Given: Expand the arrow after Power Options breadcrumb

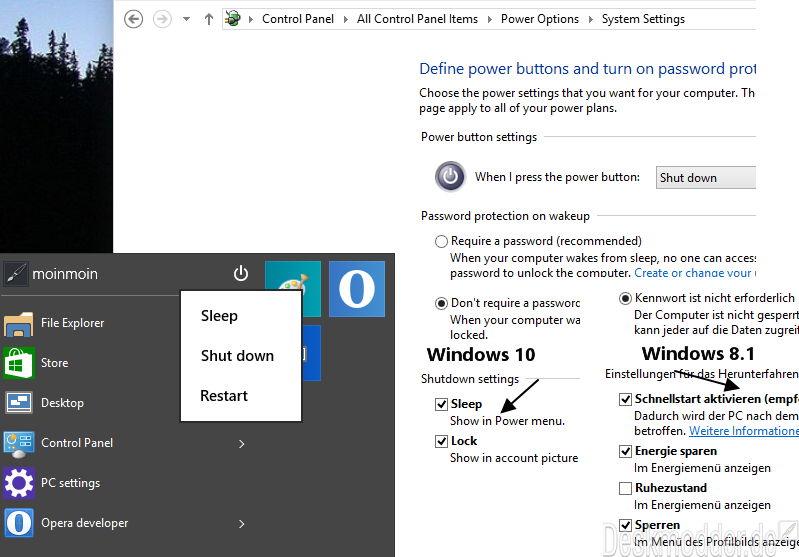Looking at the screenshot, I should pos(591,19).
